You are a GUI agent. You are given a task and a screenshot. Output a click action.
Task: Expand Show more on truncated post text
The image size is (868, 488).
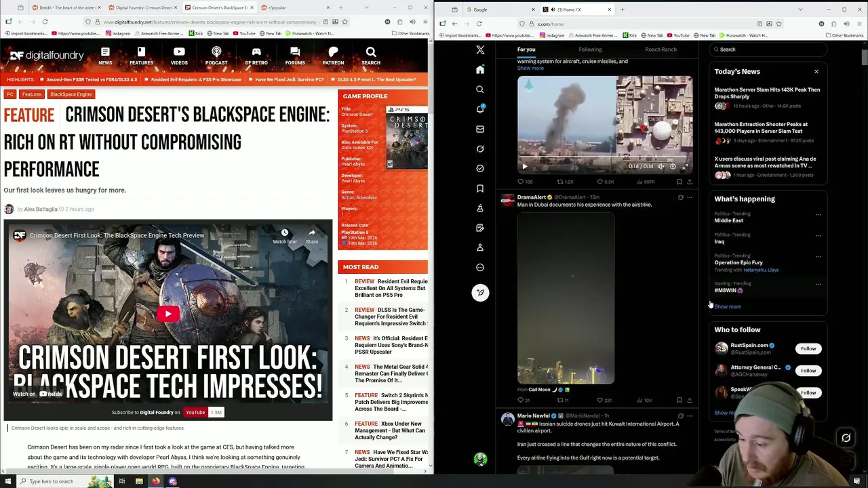click(x=530, y=68)
